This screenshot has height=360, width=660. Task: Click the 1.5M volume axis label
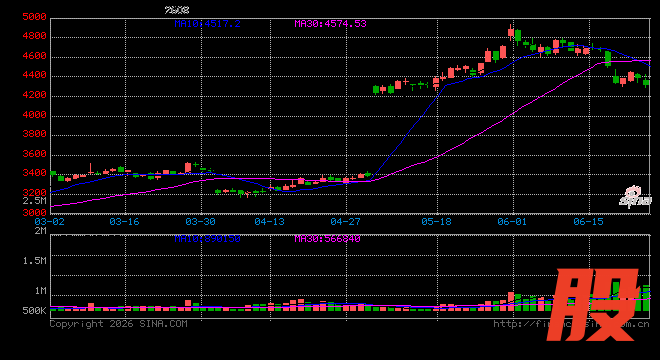pos(35,261)
